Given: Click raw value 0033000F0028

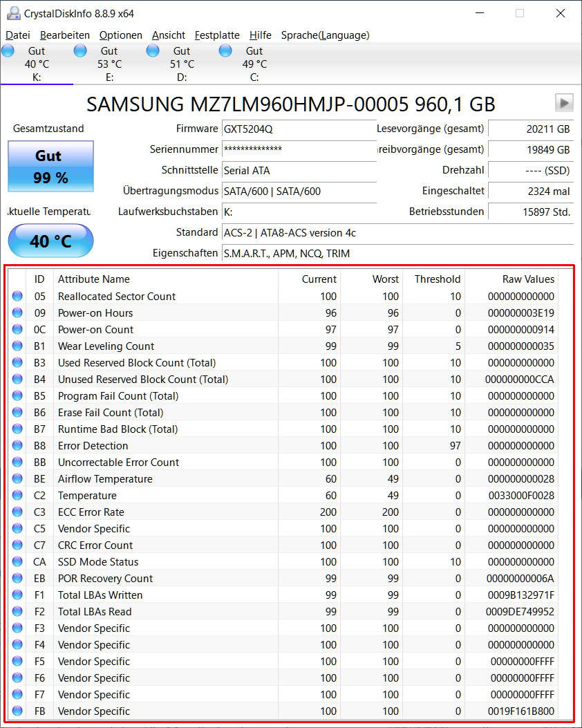Looking at the screenshot, I should coord(521,496).
